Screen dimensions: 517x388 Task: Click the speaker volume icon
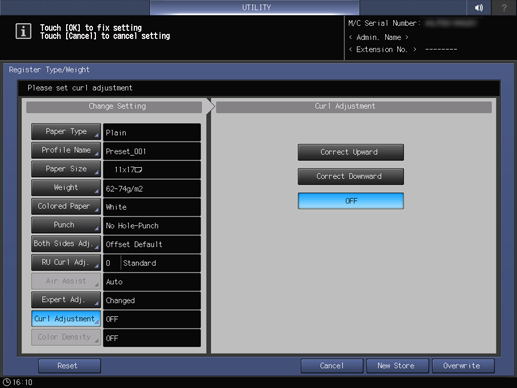(x=479, y=7)
